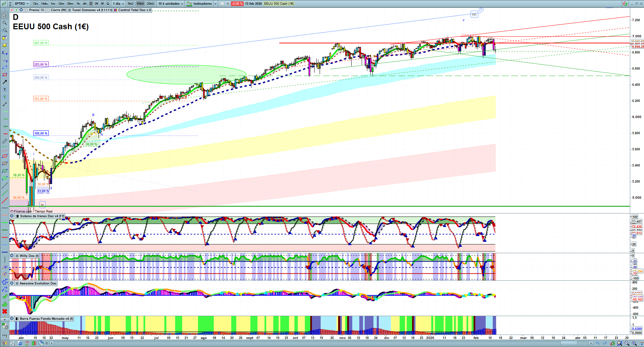This screenshot has height=347, width=644.
Task: Select the M monthly timeframe
Action: [x=102, y=4]
